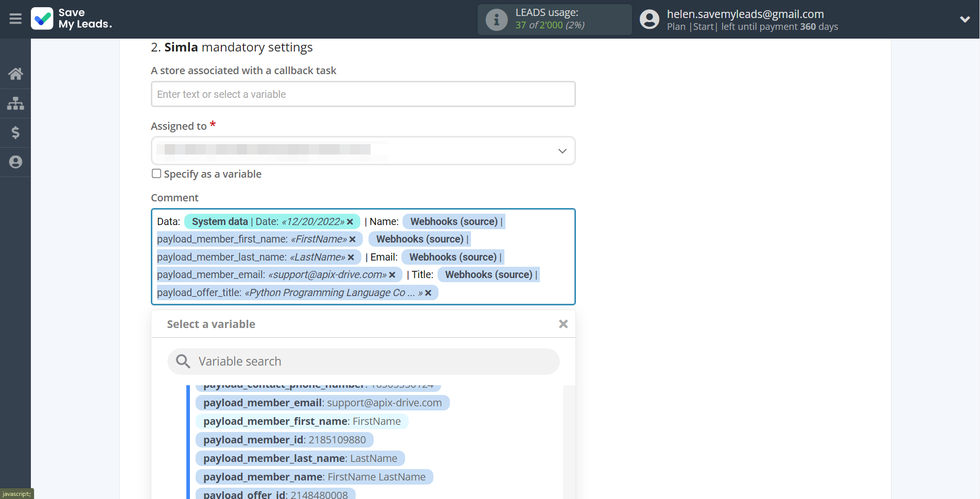The image size is (980, 499).
Task: Open the connections sitemap sidebar icon
Action: click(15, 104)
